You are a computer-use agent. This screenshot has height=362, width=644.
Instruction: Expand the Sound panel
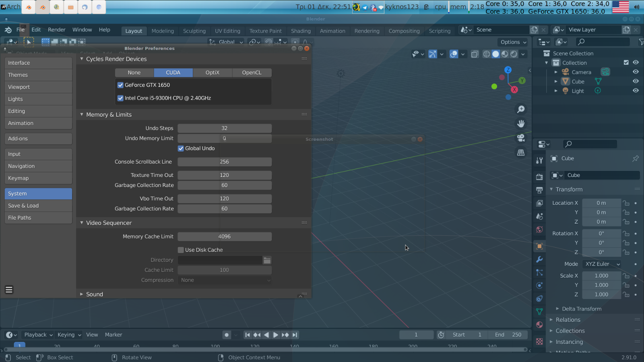[x=82, y=294]
